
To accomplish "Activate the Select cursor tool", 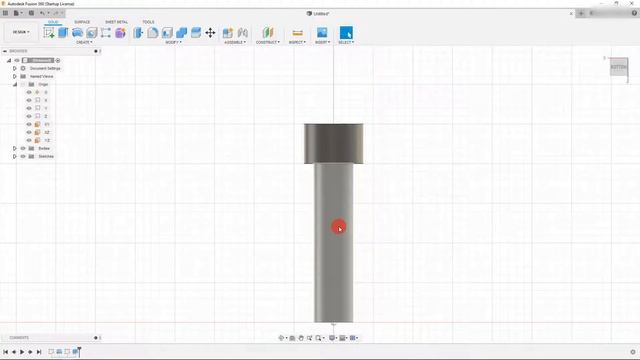I will point(346,33).
